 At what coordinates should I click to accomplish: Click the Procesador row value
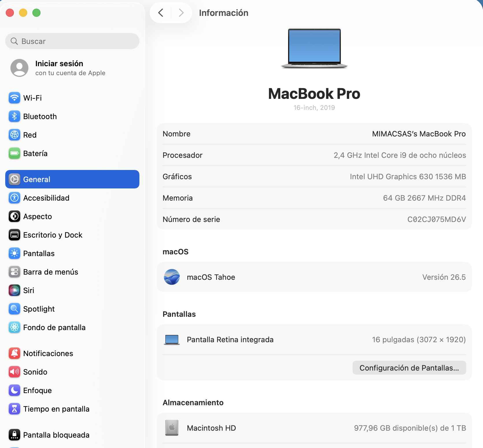(400, 155)
